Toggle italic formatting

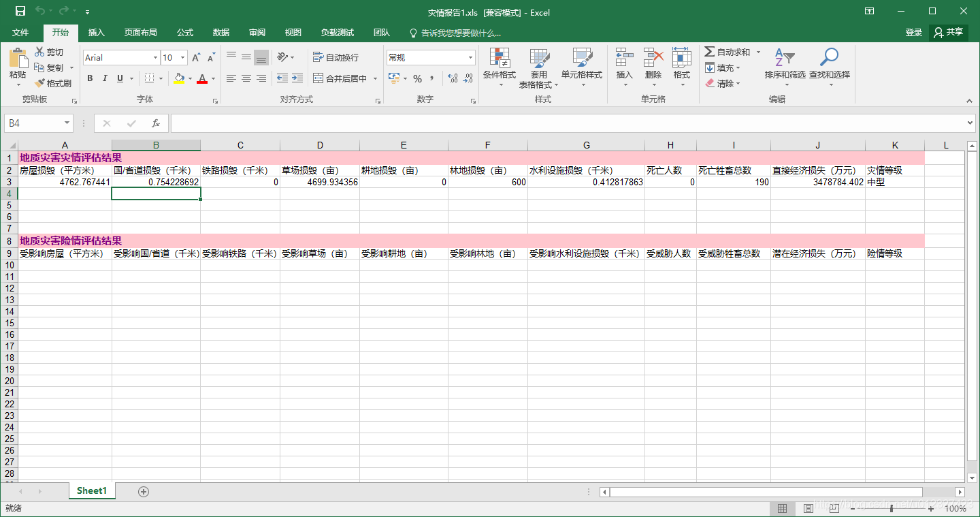[103, 78]
